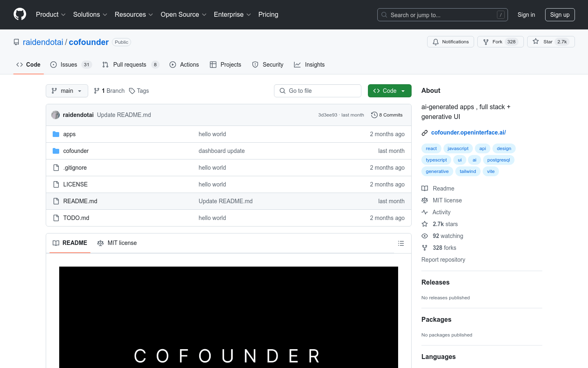Select the MIT license tab in file viewer
The width and height of the screenshot is (588, 368).
(x=117, y=243)
